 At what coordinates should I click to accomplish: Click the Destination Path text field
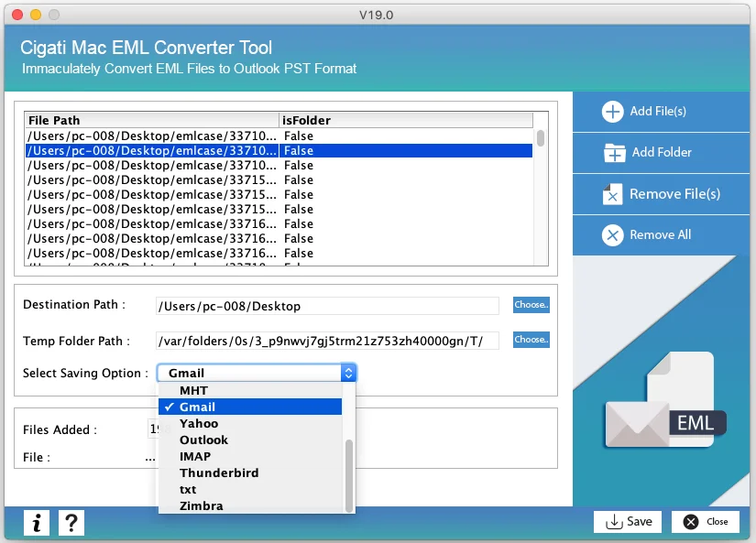[x=327, y=306]
